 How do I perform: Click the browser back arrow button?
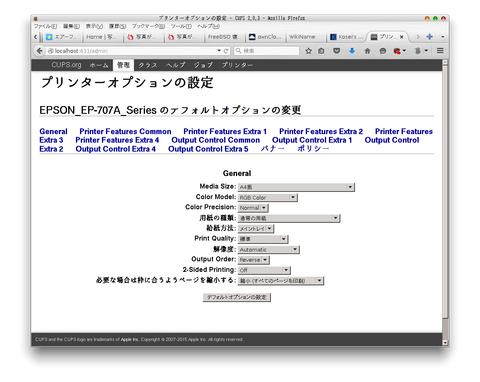(x=40, y=51)
